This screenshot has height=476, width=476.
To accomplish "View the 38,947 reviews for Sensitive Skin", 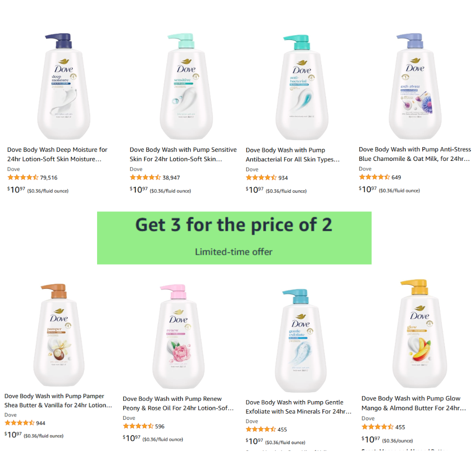I will (x=171, y=178).
